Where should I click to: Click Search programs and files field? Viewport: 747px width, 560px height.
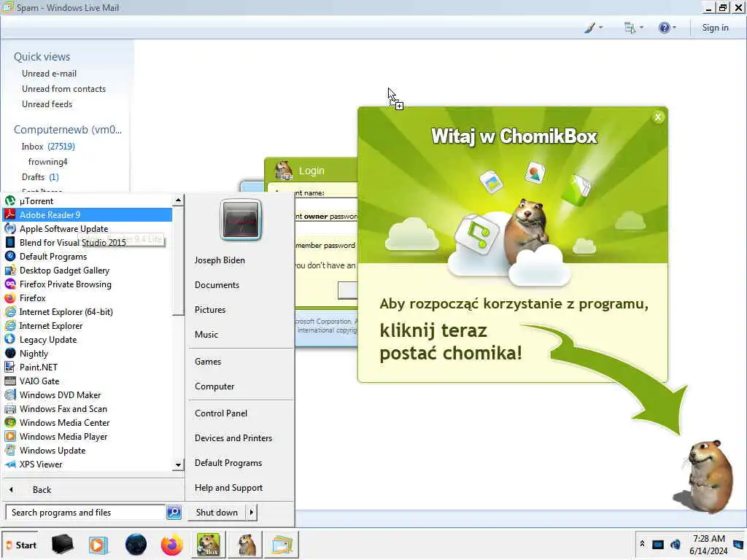point(86,513)
